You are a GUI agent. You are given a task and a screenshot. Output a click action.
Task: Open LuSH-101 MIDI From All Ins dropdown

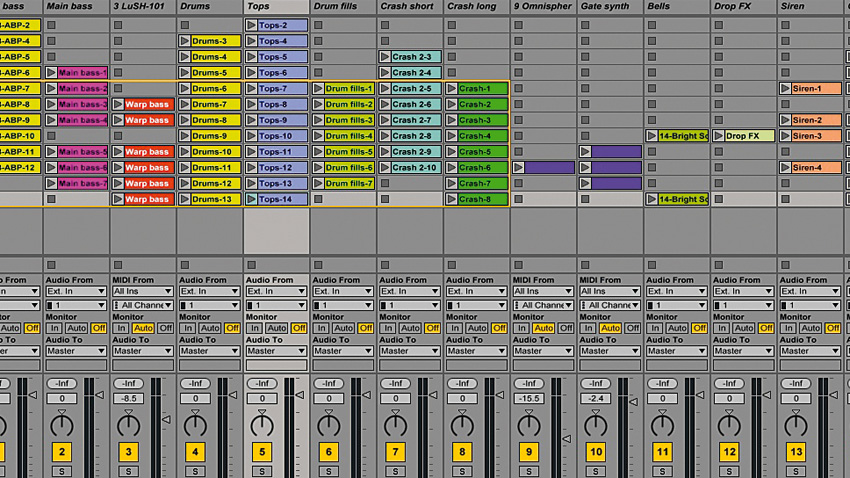tap(143, 291)
